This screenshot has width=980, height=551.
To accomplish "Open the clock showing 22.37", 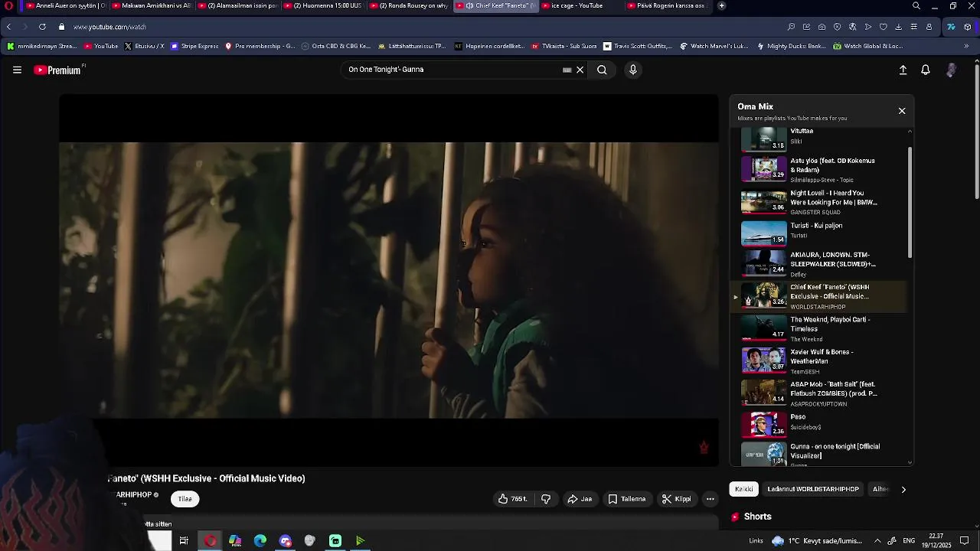I will point(936,541).
